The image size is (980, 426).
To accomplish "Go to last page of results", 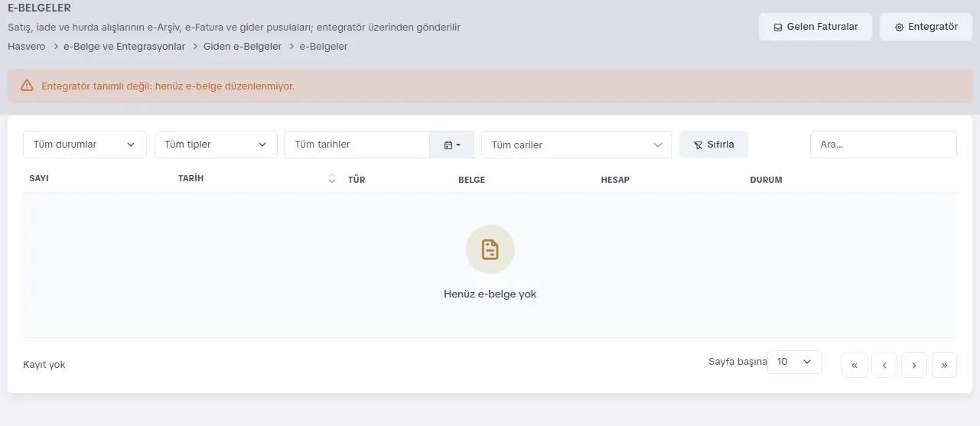I will 944,365.
